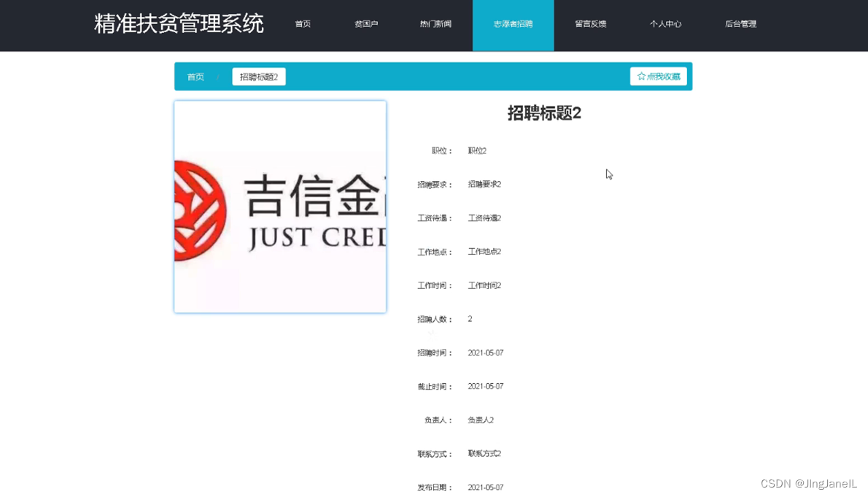The height and width of the screenshot is (497, 868).
Task: Click the 精准扶贫管理系统 site title
Action: point(179,24)
